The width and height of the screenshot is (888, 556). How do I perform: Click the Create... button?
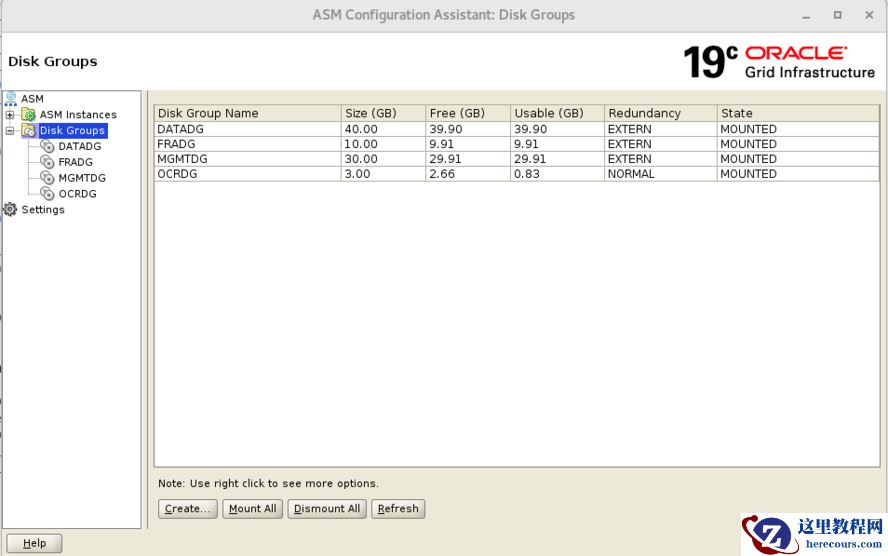click(x=187, y=508)
